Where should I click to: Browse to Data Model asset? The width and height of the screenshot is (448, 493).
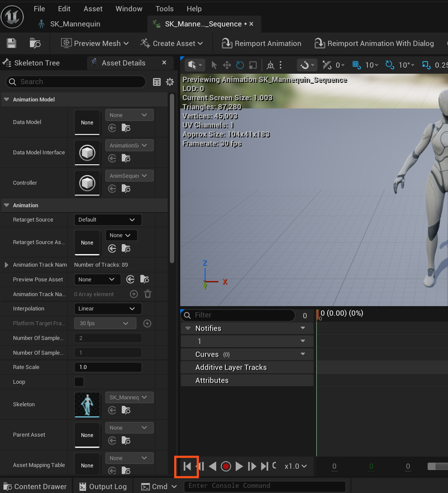(x=126, y=128)
